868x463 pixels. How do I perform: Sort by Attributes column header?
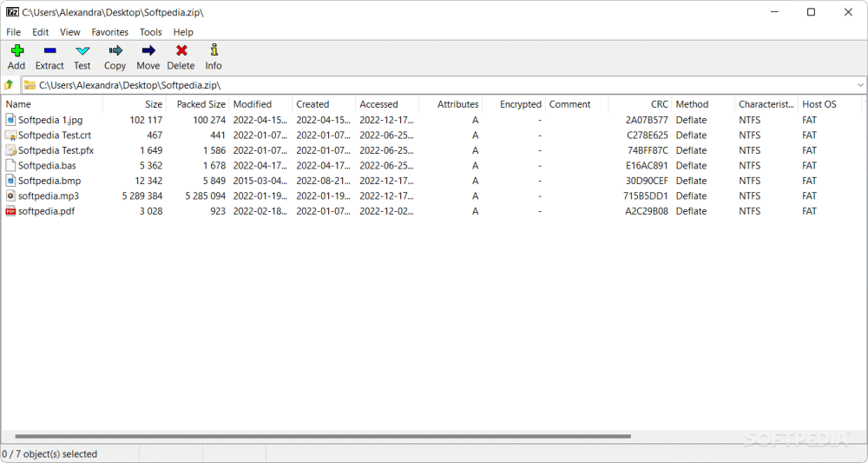pos(450,104)
